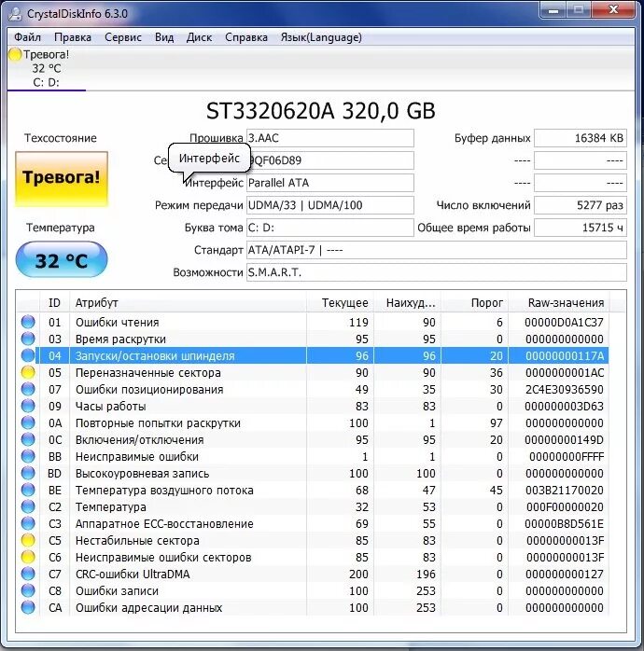Click raw value 00000D0A1C37
The width and height of the screenshot is (644, 651).
click(x=565, y=322)
